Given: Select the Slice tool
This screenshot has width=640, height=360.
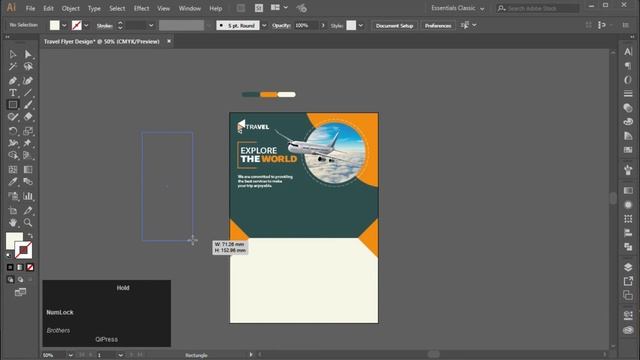Looking at the screenshot, I should point(28,211).
